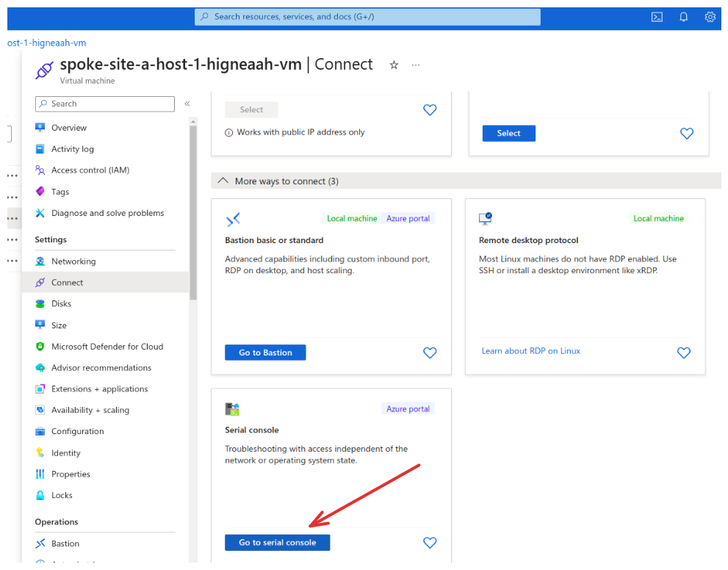The image size is (728, 570).
Task: Favorite the card with the disabled Select button
Action: tap(430, 110)
